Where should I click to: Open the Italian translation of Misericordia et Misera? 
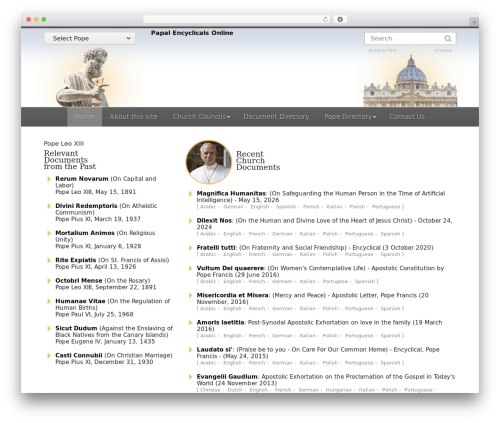coord(307,309)
